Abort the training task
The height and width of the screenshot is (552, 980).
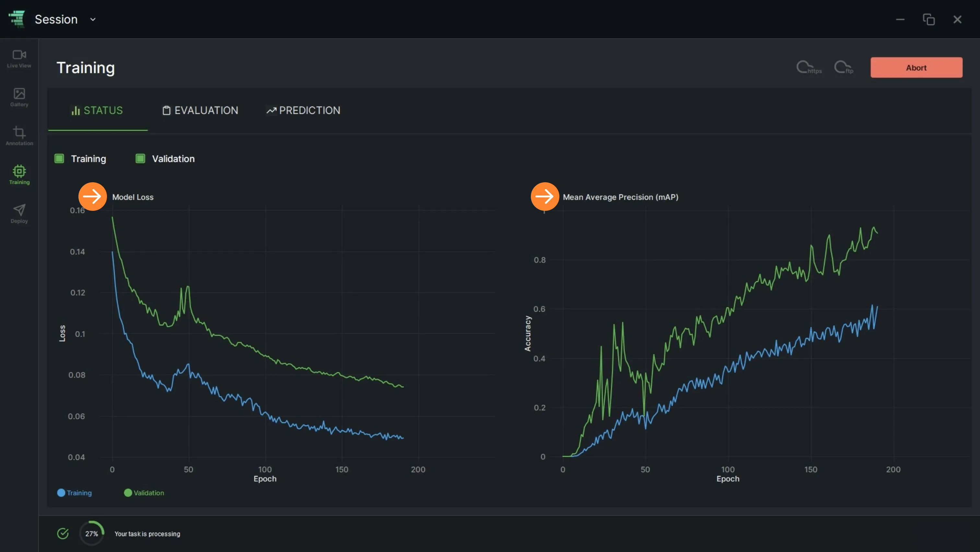916,67
